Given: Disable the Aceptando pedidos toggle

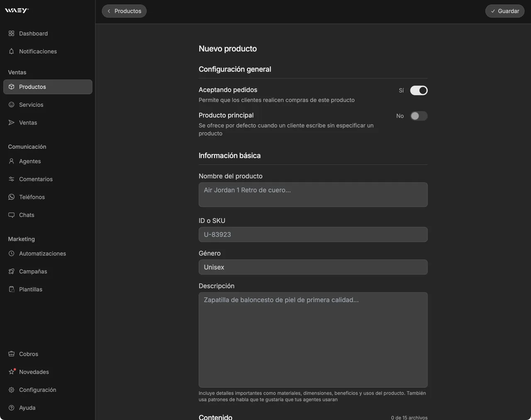Looking at the screenshot, I should (419, 90).
